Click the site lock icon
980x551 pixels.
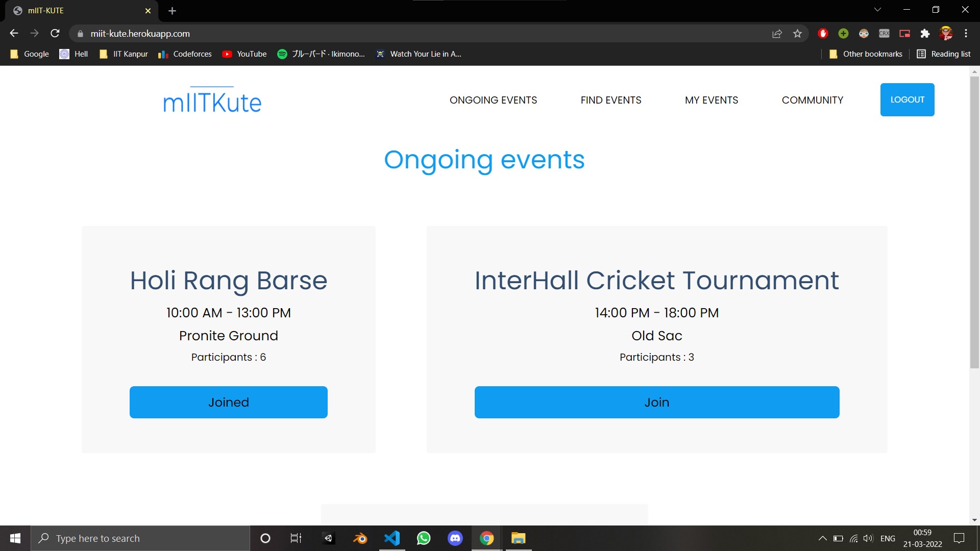tap(80, 34)
